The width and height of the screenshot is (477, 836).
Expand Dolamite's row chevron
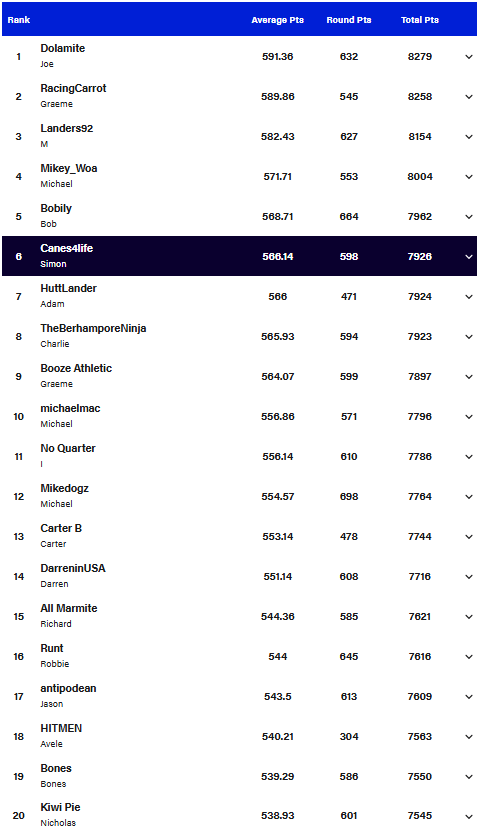click(x=468, y=57)
